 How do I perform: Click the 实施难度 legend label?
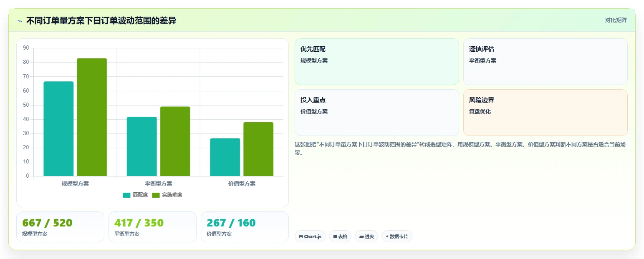point(172,195)
